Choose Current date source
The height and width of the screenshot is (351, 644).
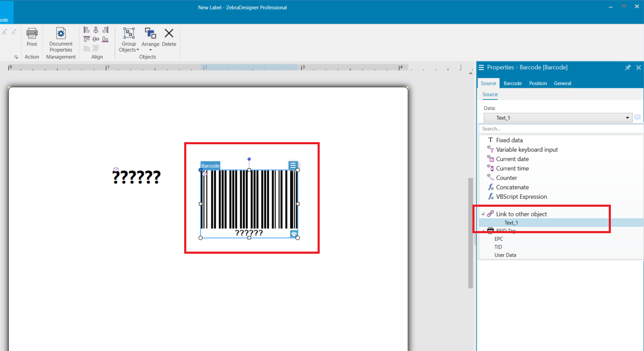(512, 159)
